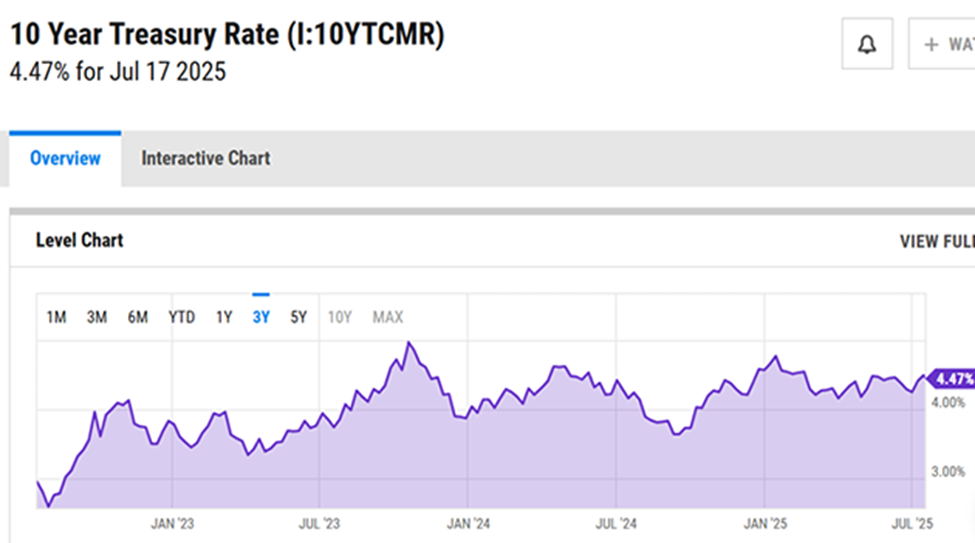Click the purple 4.47% value tag
The height and width of the screenshot is (543, 975).
[952, 379]
